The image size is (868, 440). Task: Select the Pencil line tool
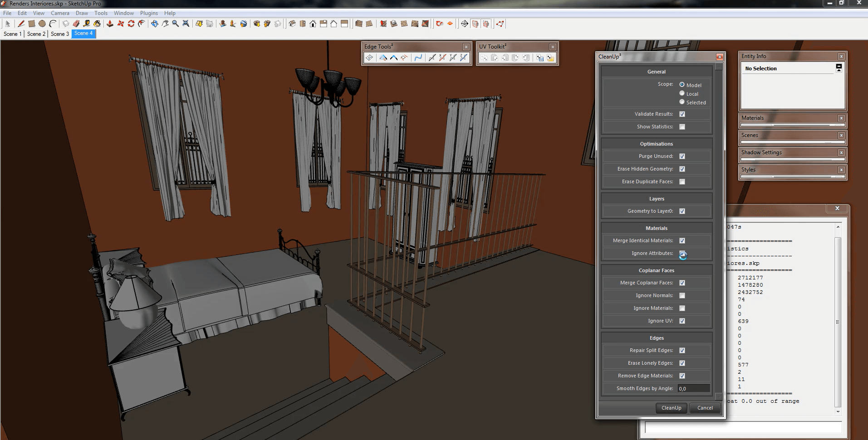21,24
